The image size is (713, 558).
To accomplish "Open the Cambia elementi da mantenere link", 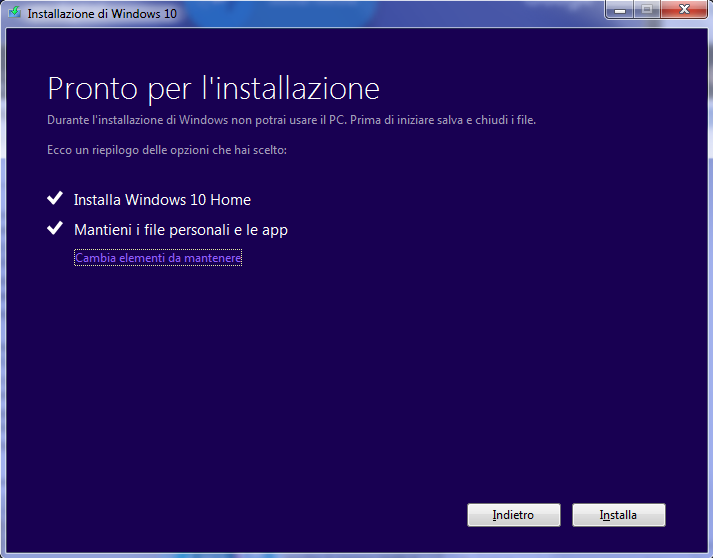I will click(x=158, y=258).
